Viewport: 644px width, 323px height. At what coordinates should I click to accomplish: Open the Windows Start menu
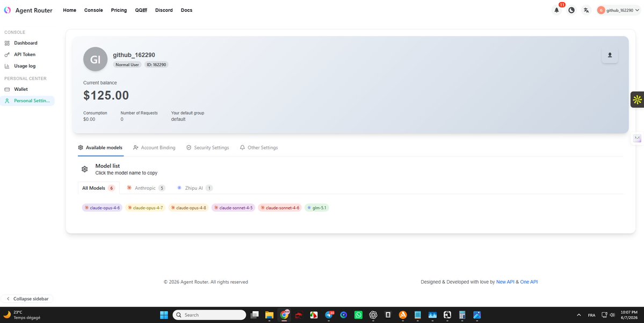click(x=164, y=315)
